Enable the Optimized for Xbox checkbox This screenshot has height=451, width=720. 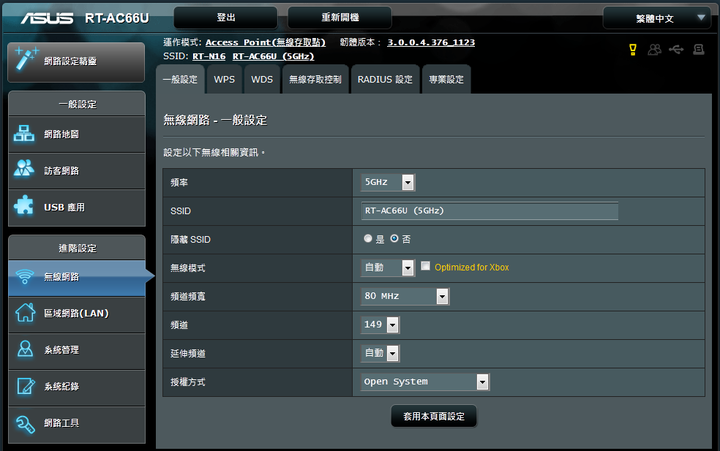pos(426,266)
